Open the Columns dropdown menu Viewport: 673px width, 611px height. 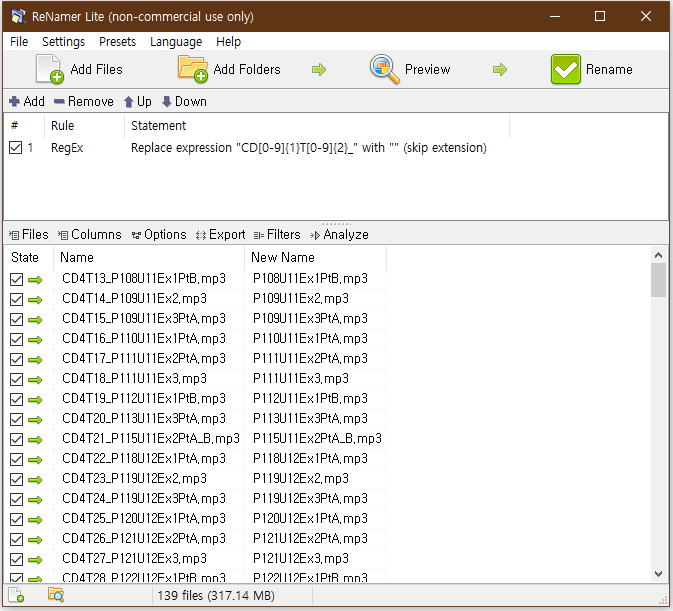coord(90,235)
